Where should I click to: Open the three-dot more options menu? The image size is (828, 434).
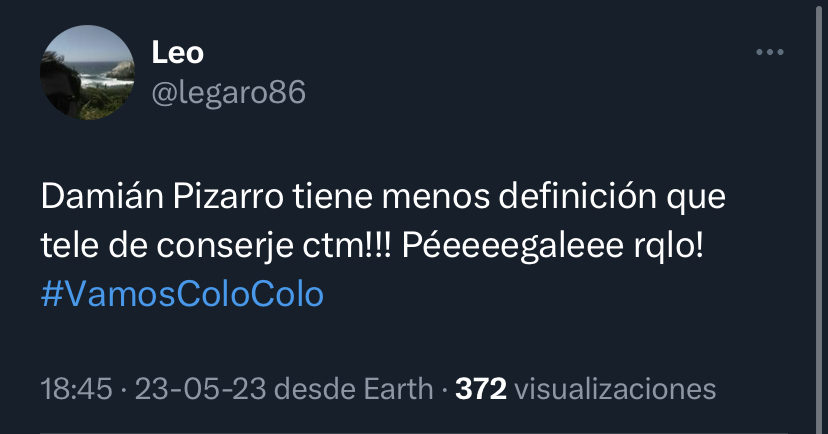[769, 52]
